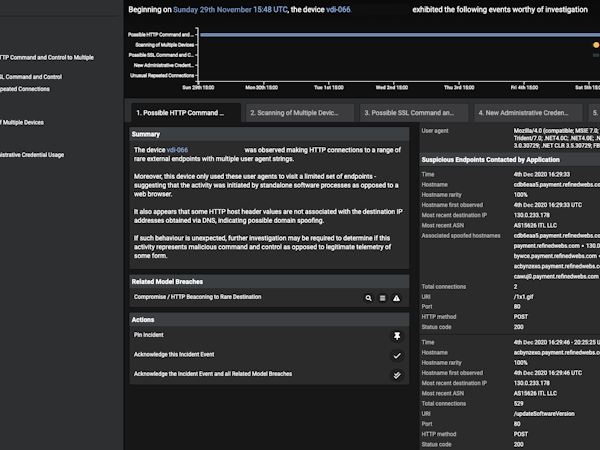600x450 pixels.
Task: Follow the Sunday 29th November 15:48 UTC link
Action: [230, 10]
